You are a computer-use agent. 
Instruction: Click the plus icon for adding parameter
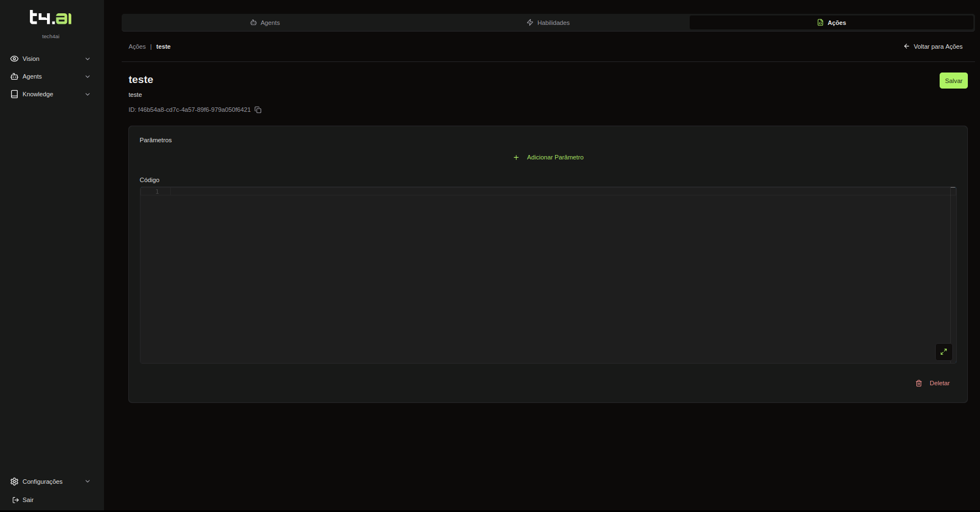point(516,158)
